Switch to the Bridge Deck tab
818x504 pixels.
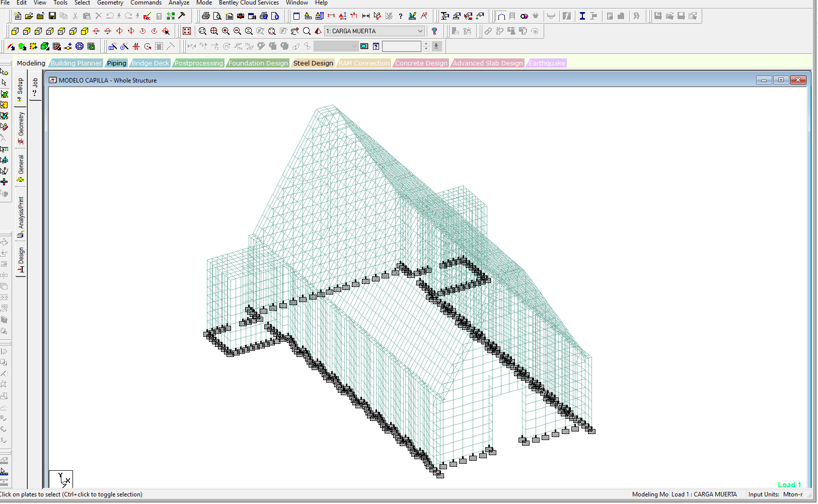tap(151, 63)
